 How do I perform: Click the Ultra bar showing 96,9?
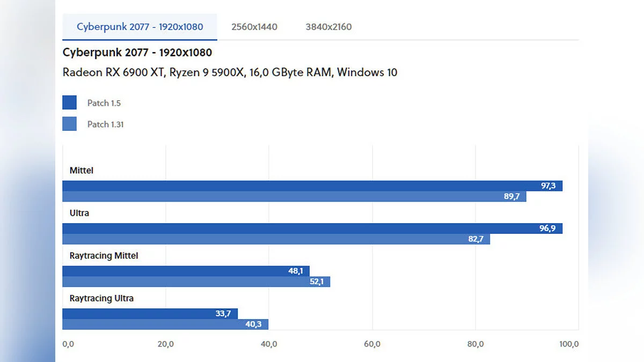(x=312, y=228)
